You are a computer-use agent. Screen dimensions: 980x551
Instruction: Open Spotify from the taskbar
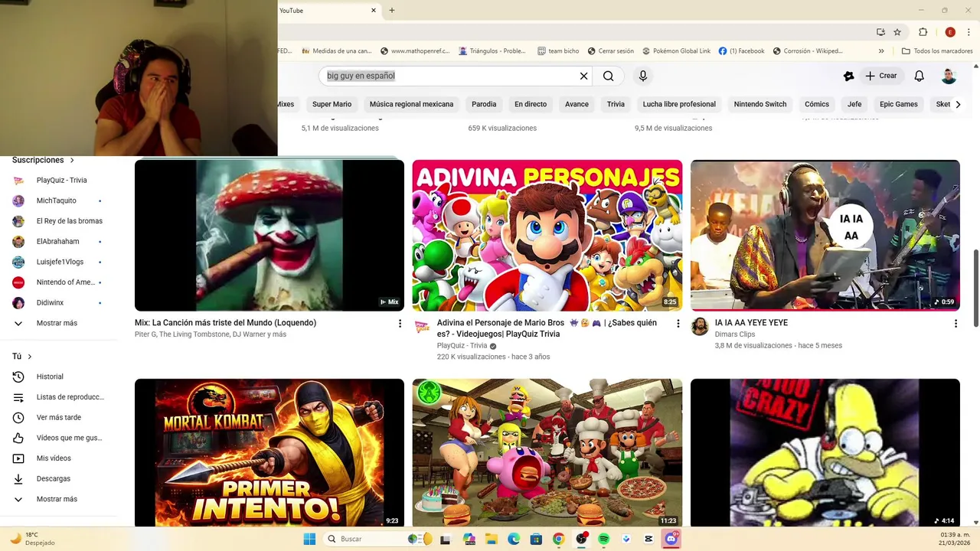pyautogui.click(x=603, y=539)
